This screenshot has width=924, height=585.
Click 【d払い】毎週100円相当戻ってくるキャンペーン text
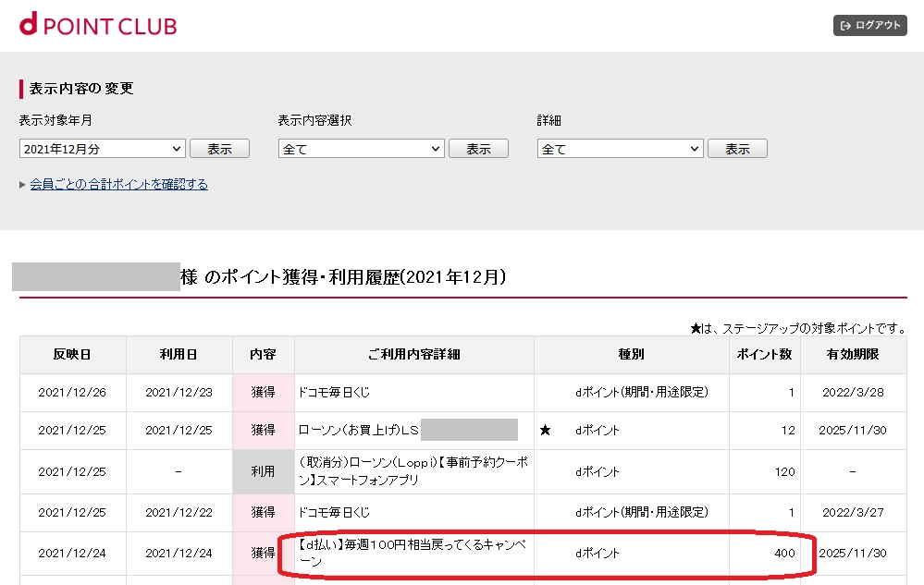[x=412, y=554]
